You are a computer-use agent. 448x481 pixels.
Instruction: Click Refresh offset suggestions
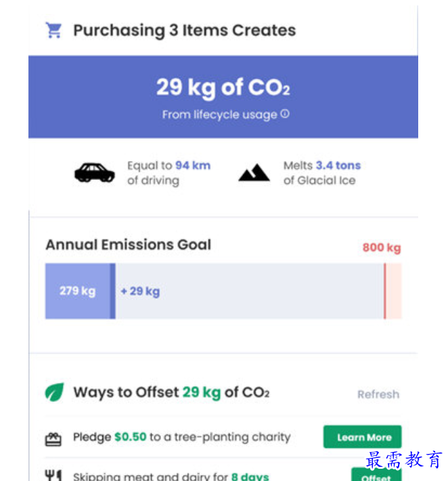(378, 394)
